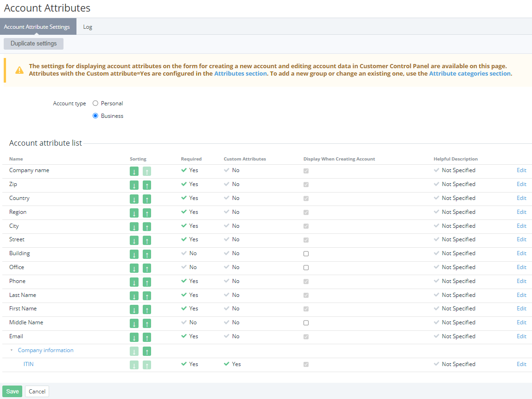This screenshot has height=399, width=532.
Task: Click the Duplicate settings button
Action: 33,43
